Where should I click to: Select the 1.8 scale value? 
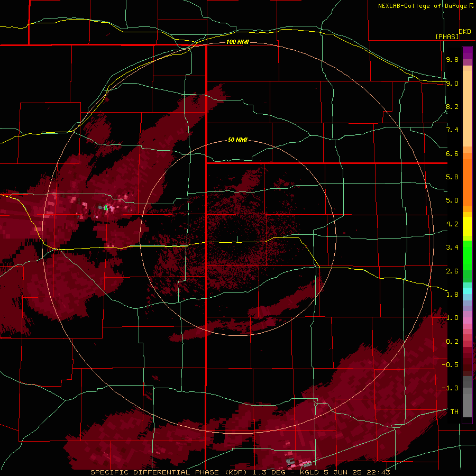click(452, 295)
